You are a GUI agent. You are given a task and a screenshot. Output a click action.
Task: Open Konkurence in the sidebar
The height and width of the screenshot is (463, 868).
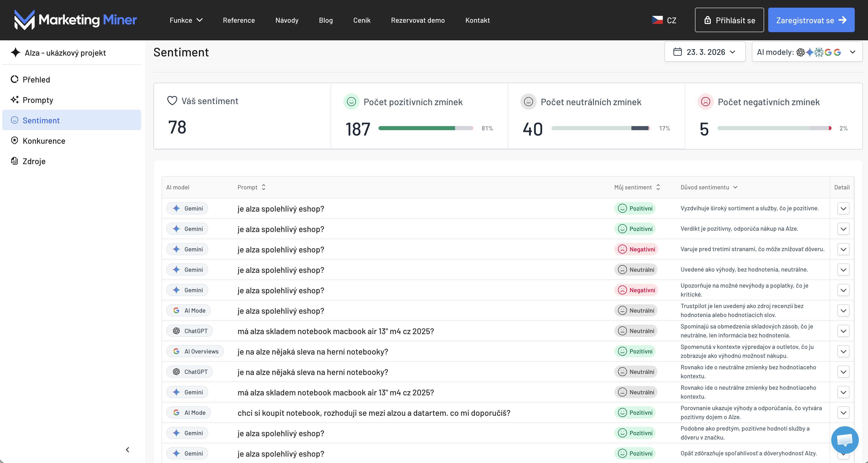point(44,141)
